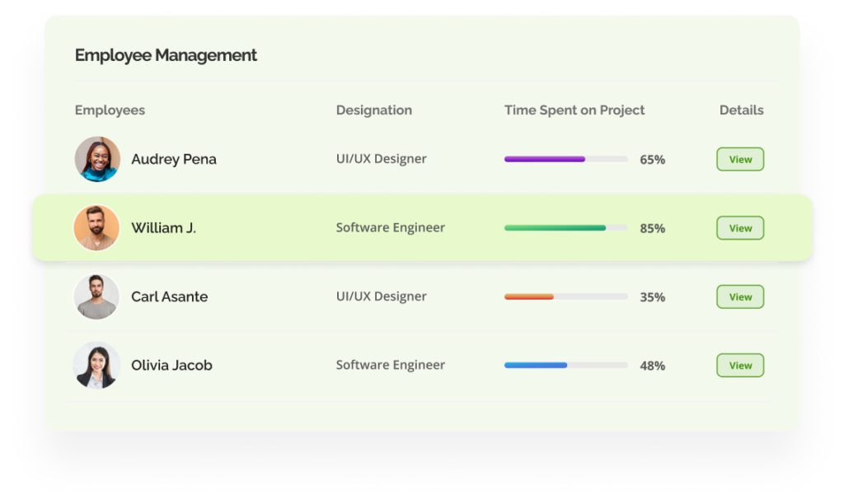Click the Designation column header
This screenshot has width=844, height=504.
pos(373,110)
